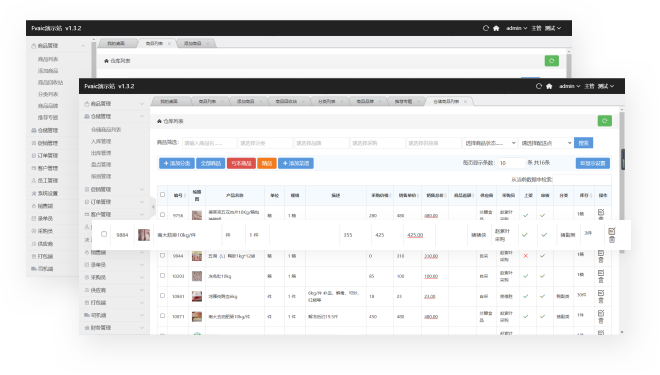Expand the 商品管理 sidebar menu in front window
The image size is (660, 375).
pos(114,104)
